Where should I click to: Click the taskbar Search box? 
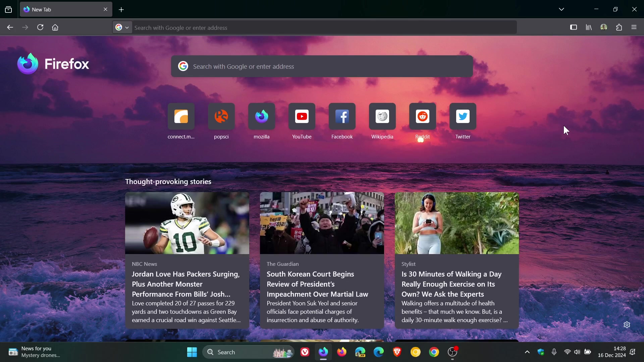(249, 352)
